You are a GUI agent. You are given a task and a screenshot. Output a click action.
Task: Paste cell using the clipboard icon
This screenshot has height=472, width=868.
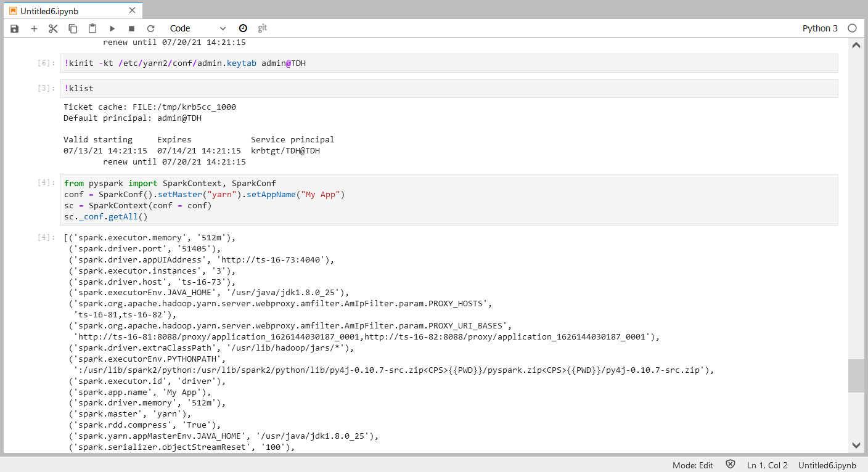(x=92, y=28)
